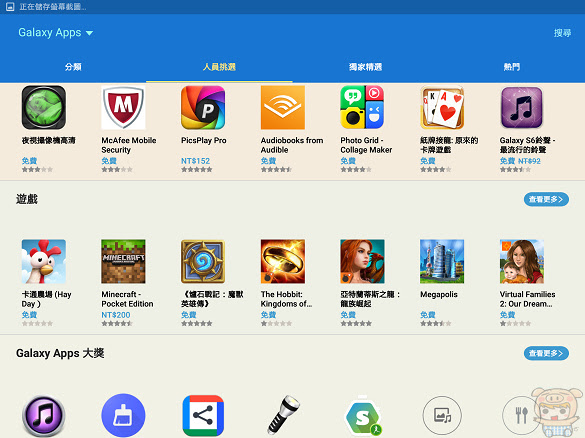The height and width of the screenshot is (438, 585).
Task: Open the Hearthstone game icon
Action: click(x=203, y=262)
